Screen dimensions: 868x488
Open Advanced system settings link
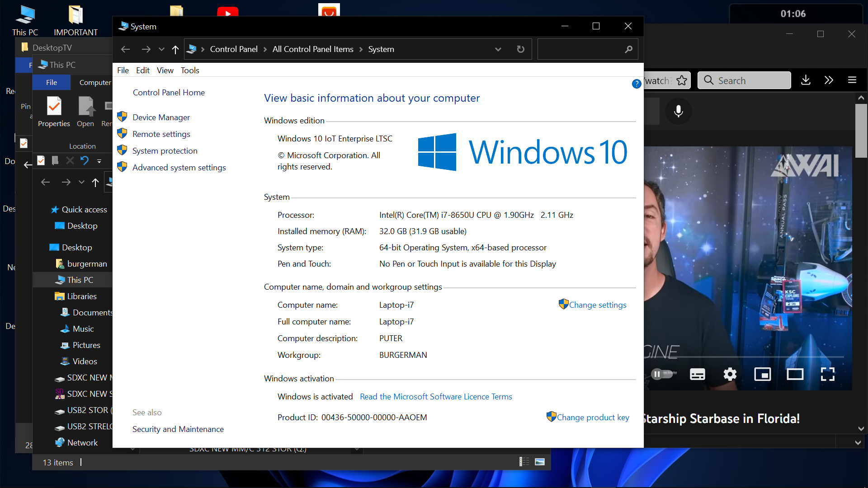coord(179,168)
